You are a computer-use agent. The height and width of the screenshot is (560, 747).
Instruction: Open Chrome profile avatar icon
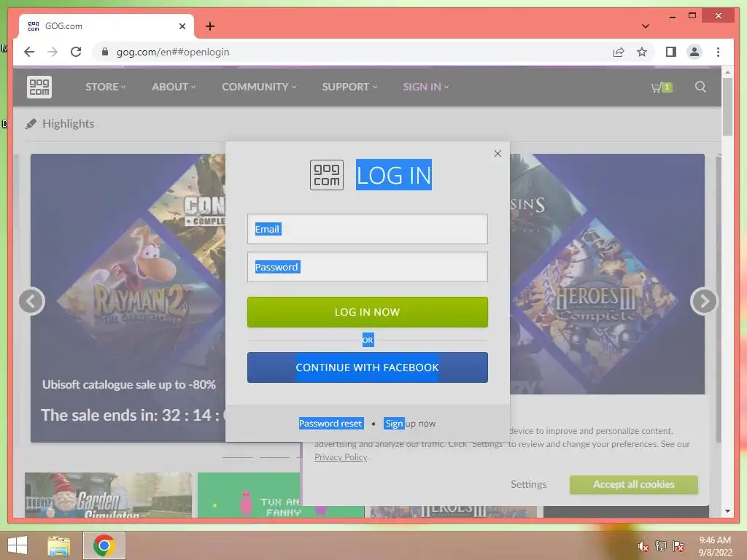tap(694, 52)
